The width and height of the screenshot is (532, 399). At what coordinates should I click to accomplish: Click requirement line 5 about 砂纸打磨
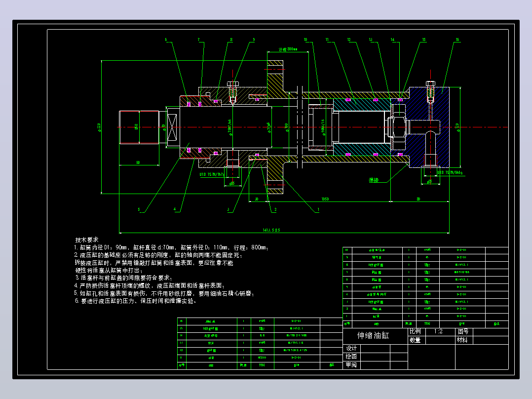(164, 293)
